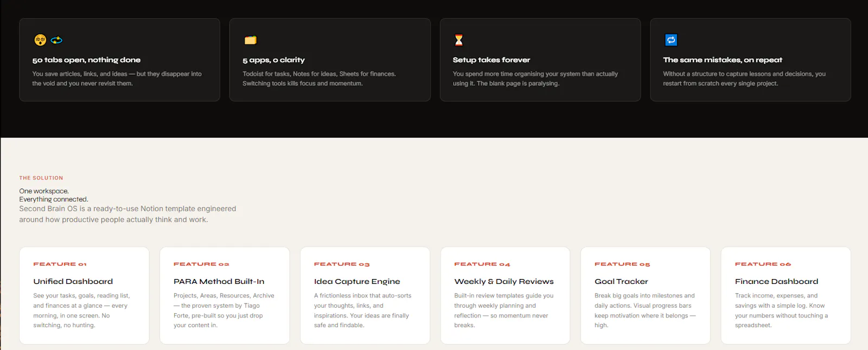Click the 'You spend more time organising' paragraph
This screenshot has width=868, height=350.
(x=535, y=79)
